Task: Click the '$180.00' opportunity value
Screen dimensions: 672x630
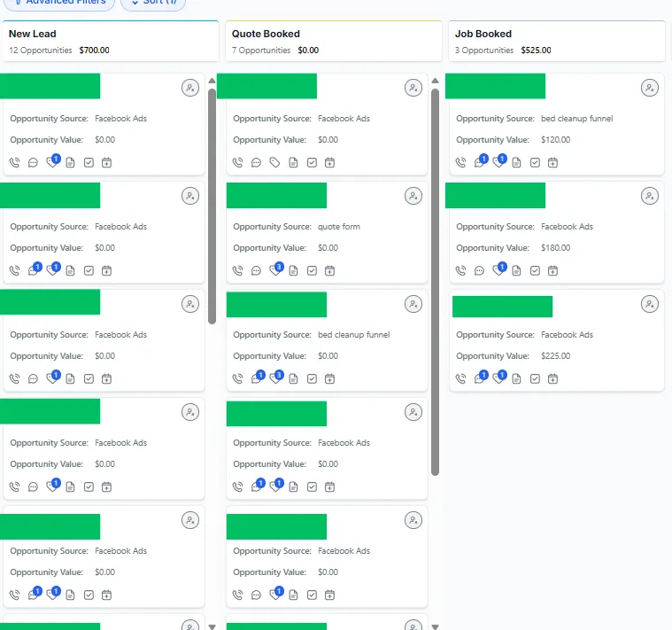Action: coord(555,248)
